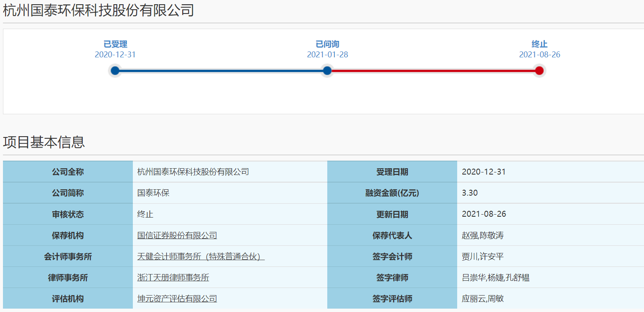Click the 吕崇华,杨婕,孔舒韫 lawyers value
644x312 pixels.
(496, 277)
